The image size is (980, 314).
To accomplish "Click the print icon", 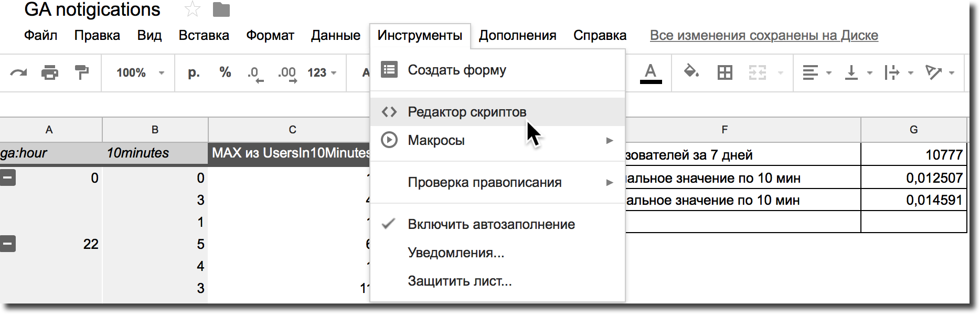I will pos(50,72).
